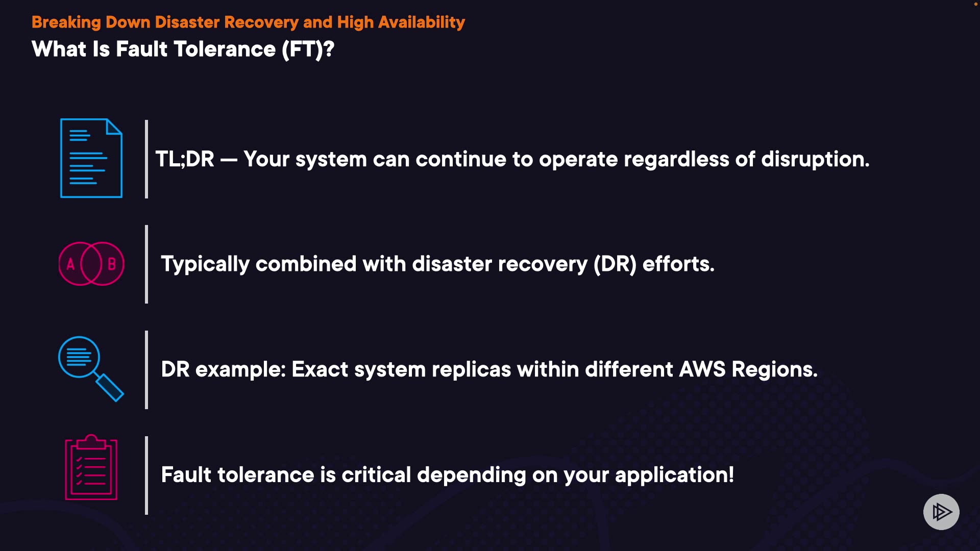The image size is (980, 551).
Task: Select the orange course title heading
Action: click(x=248, y=22)
